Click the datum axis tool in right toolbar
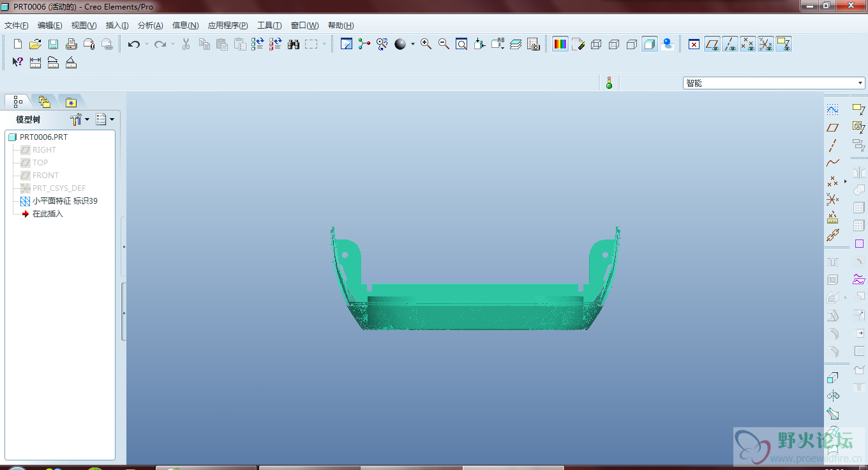The width and height of the screenshot is (868, 470). coord(832,146)
